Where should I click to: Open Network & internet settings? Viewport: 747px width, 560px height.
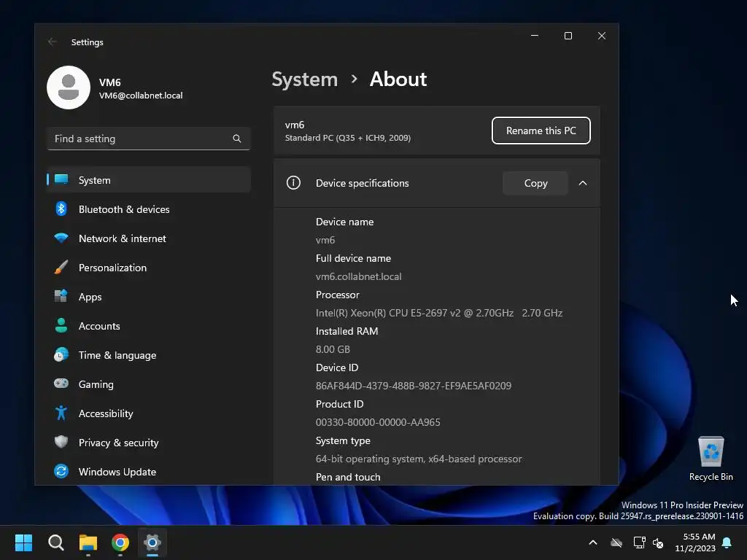[x=149, y=238]
